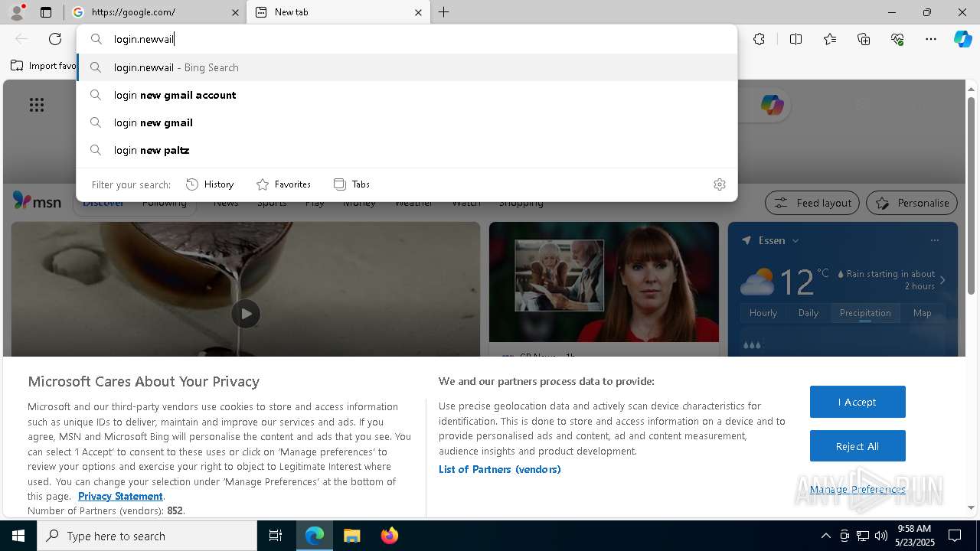The image size is (980, 551).
Task: Click the taskbar search box
Action: 147,536
